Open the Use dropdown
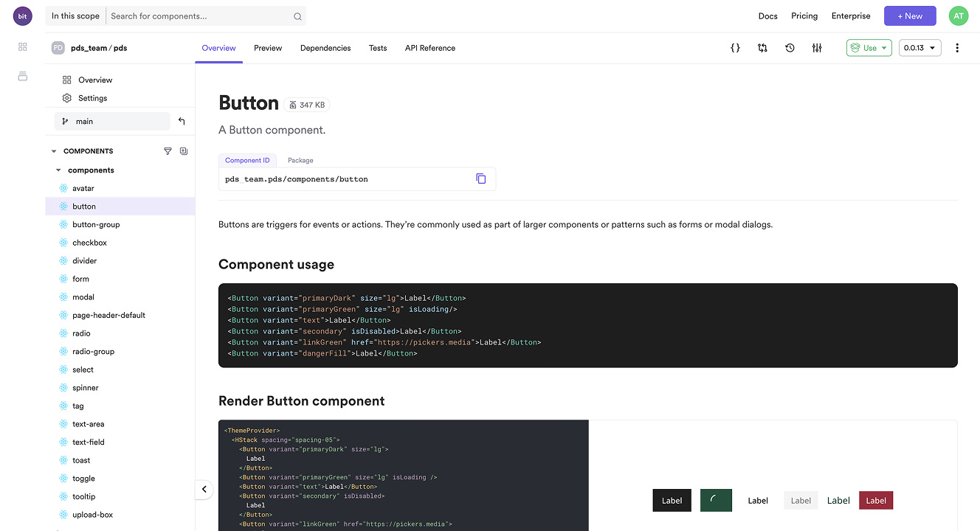Screen dimensions: 980x531 click(x=869, y=48)
